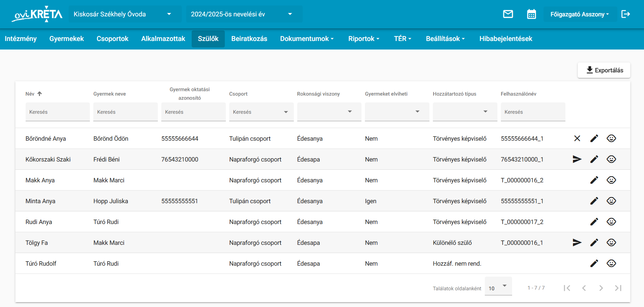Open the 2024/2025-ös nevelési év dropdown

click(x=244, y=14)
